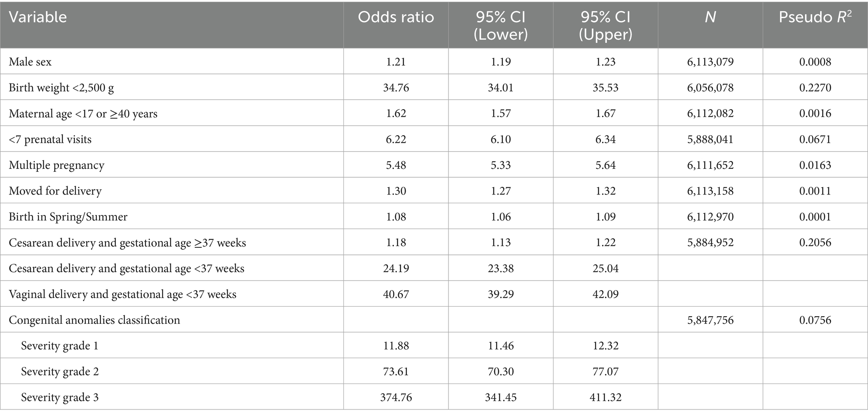Screen dimensions: 868x417
Task: Select Pseudo R² value 0.2270
Action: click(815, 88)
